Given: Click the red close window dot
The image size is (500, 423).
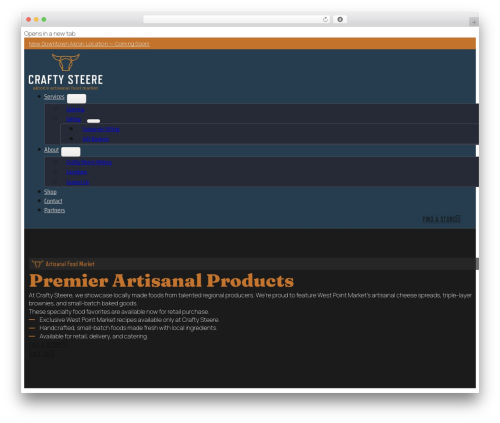Looking at the screenshot, I should click(29, 20).
